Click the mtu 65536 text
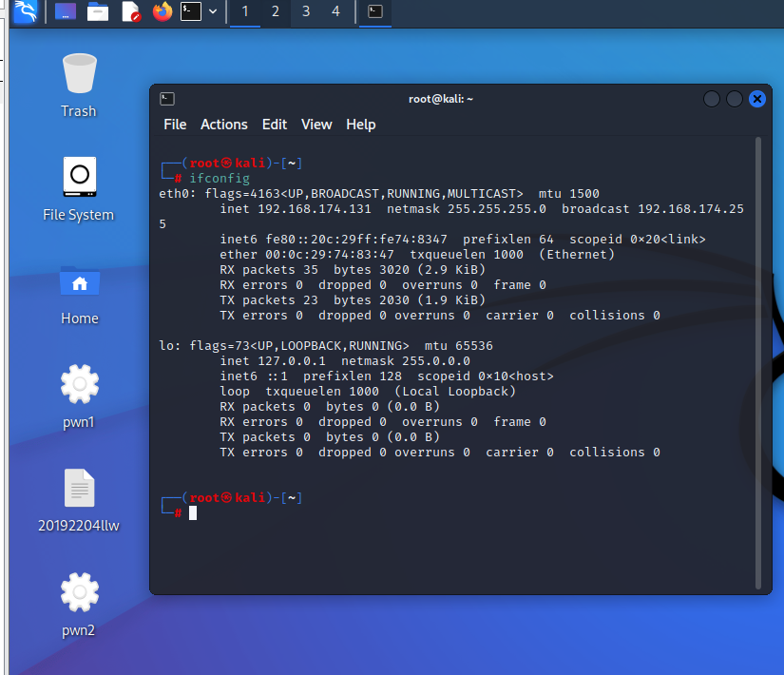This screenshot has height=675, width=784. click(x=458, y=346)
